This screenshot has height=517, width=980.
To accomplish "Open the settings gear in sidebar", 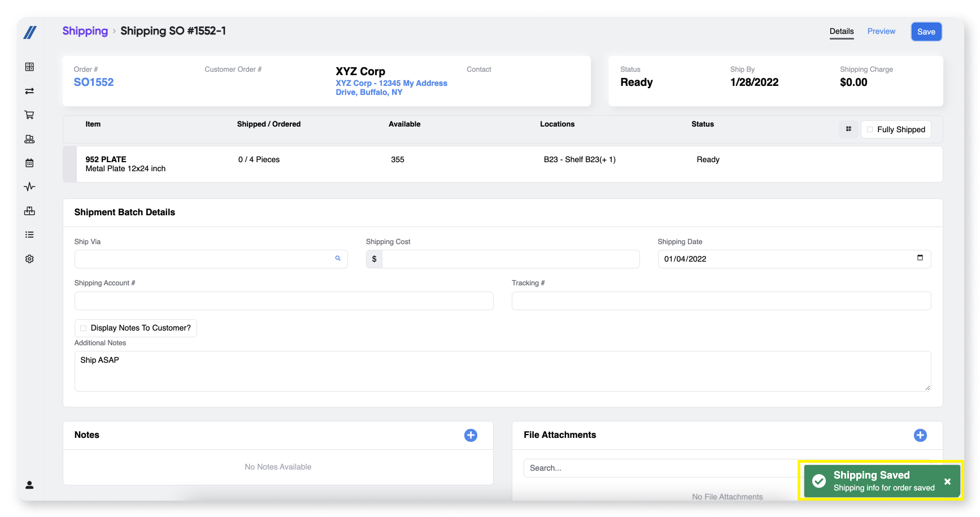I will [29, 259].
